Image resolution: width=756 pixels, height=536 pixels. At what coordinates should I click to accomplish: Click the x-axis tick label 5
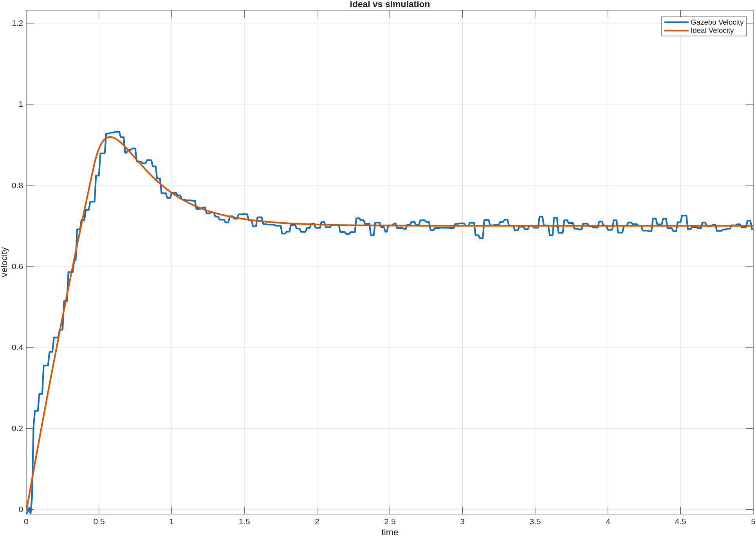pos(752,522)
